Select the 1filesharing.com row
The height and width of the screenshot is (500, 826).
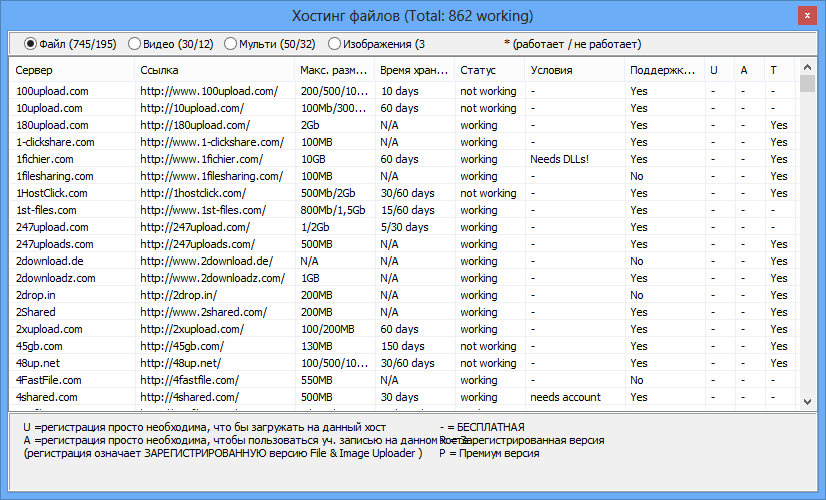[x=404, y=176]
